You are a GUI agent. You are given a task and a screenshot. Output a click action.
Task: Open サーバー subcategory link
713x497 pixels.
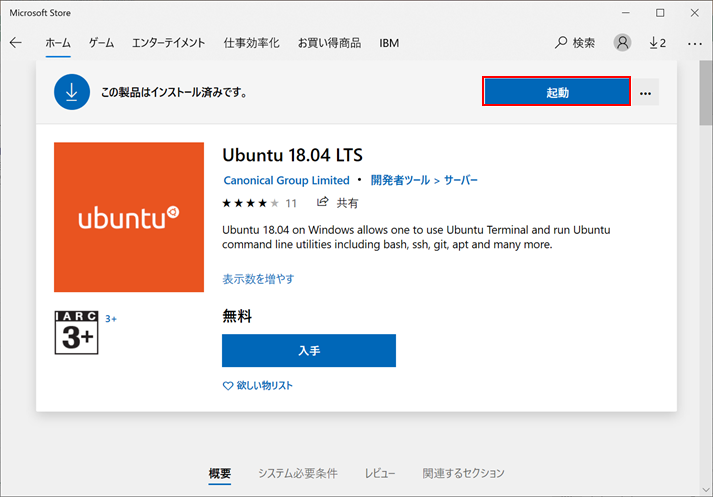tap(461, 181)
